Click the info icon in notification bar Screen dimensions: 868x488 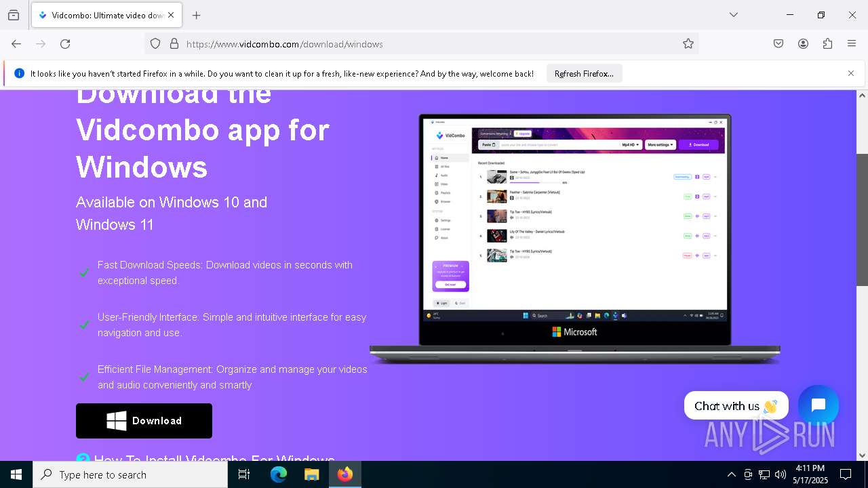click(19, 73)
